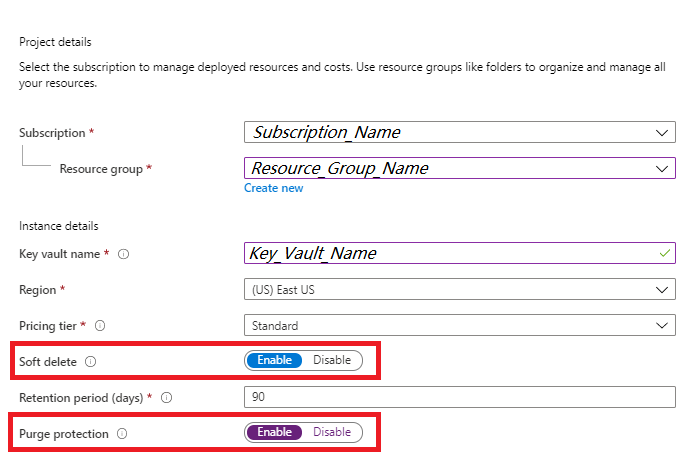This screenshot has height=471, width=695.
Task: Disable Soft delete option
Action: [x=332, y=360]
